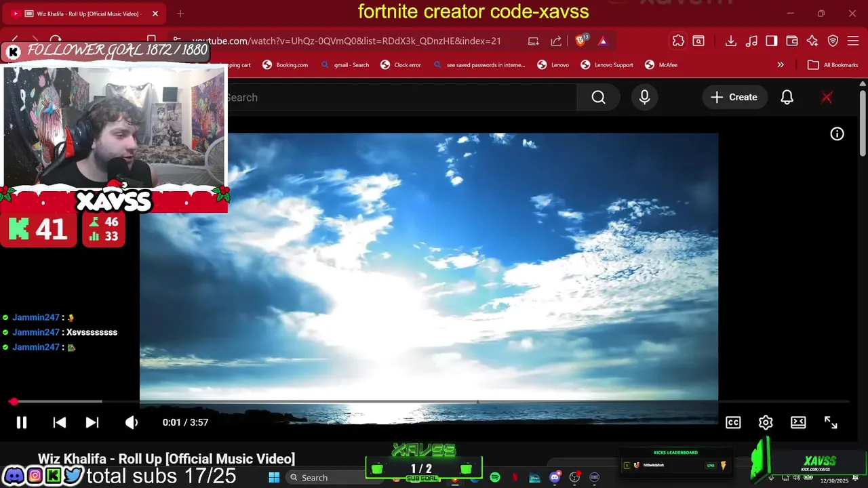Open the Lenovo bookmark
The image size is (868, 488).
pyautogui.click(x=553, y=65)
